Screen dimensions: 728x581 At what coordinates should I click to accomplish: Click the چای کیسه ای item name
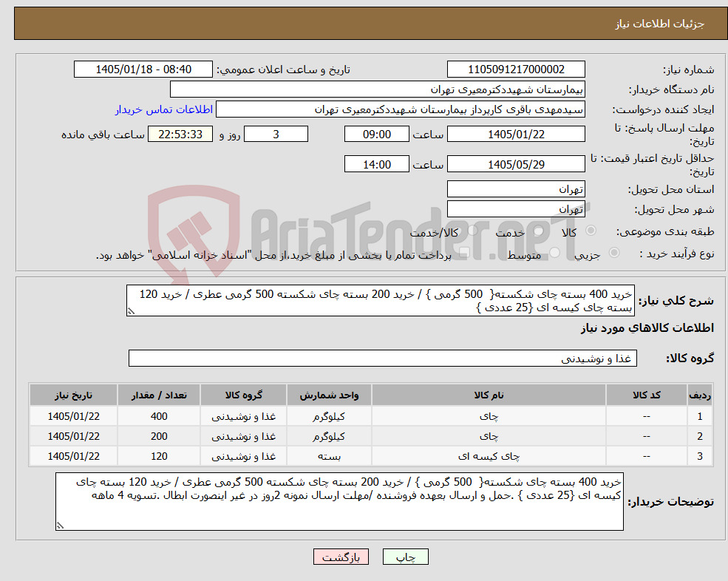[x=489, y=457]
